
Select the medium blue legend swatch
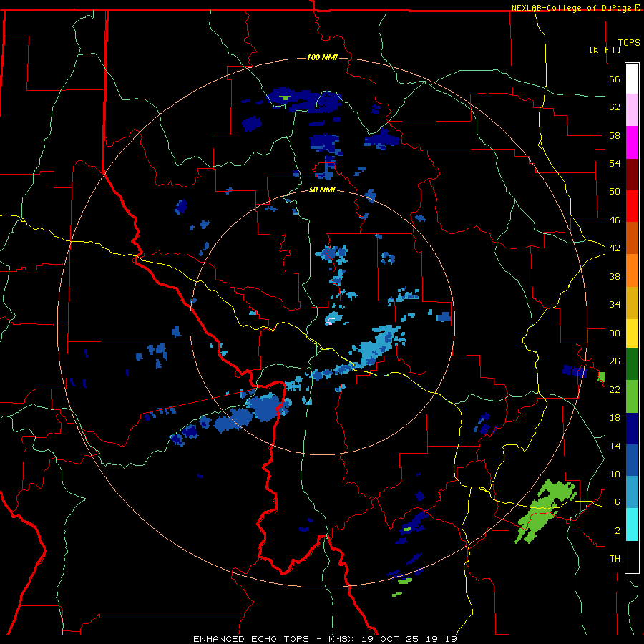tap(632, 460)
